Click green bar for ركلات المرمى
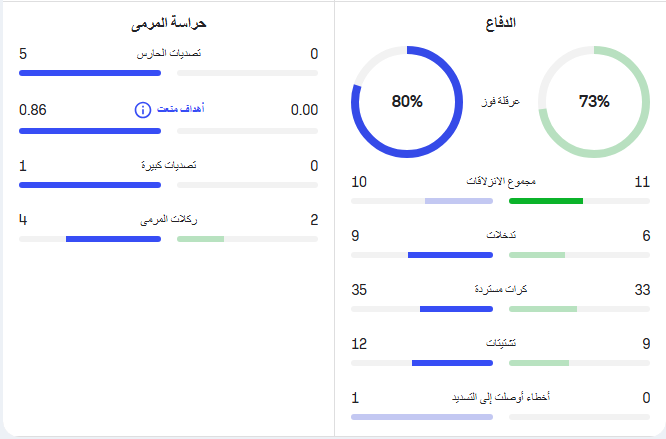Viewport: 666px width, 439px height. (200, 239)
